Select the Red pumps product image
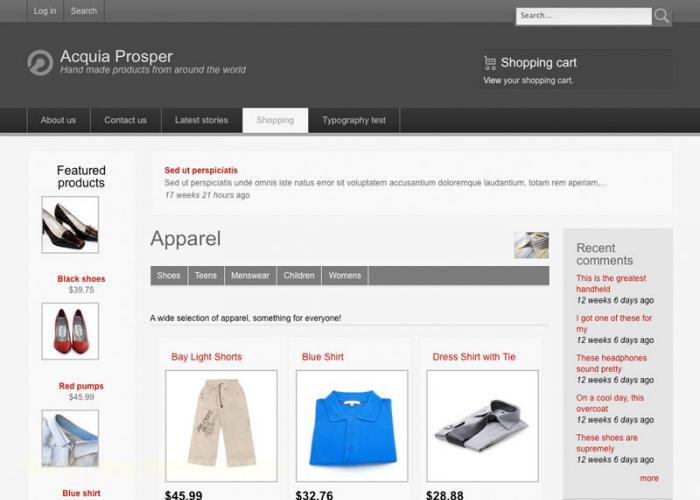 [x=70, y=331]
